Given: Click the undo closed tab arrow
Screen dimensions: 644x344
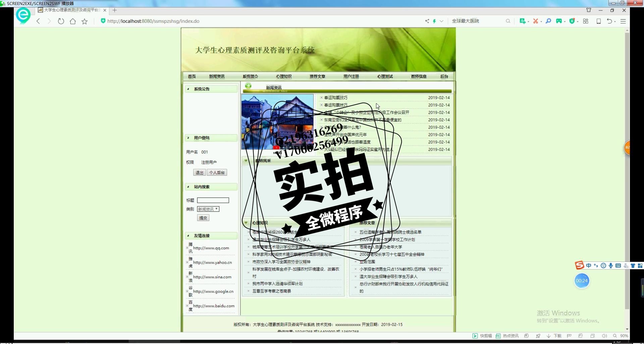Looking at the screenshot, I should (609, 21).
